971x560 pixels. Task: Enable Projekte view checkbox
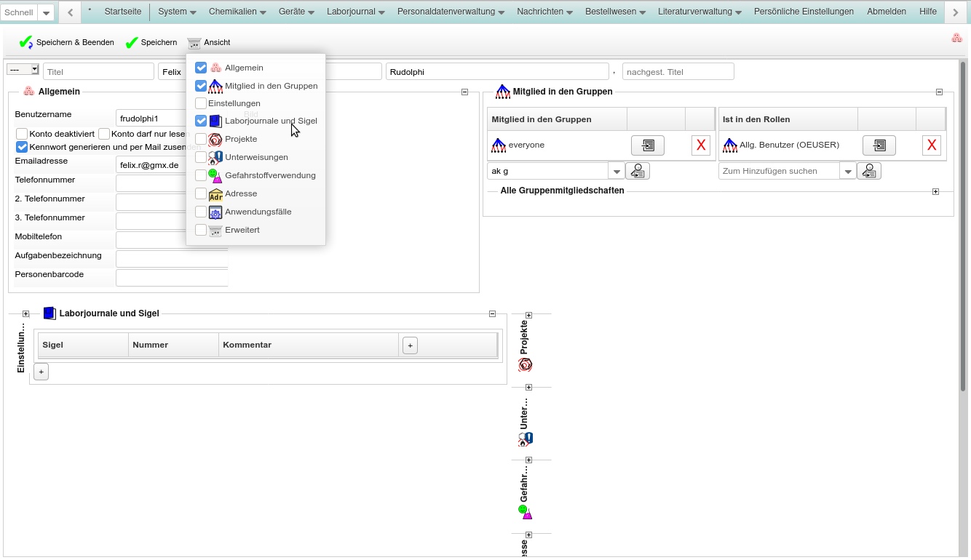coord(201,139)
